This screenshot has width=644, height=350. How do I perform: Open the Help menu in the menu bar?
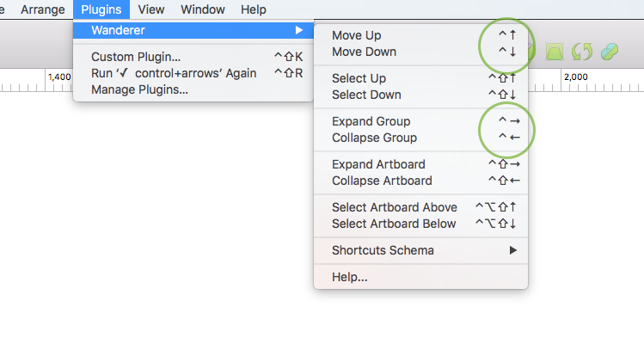pyautogui.click(x=254, y=9)
